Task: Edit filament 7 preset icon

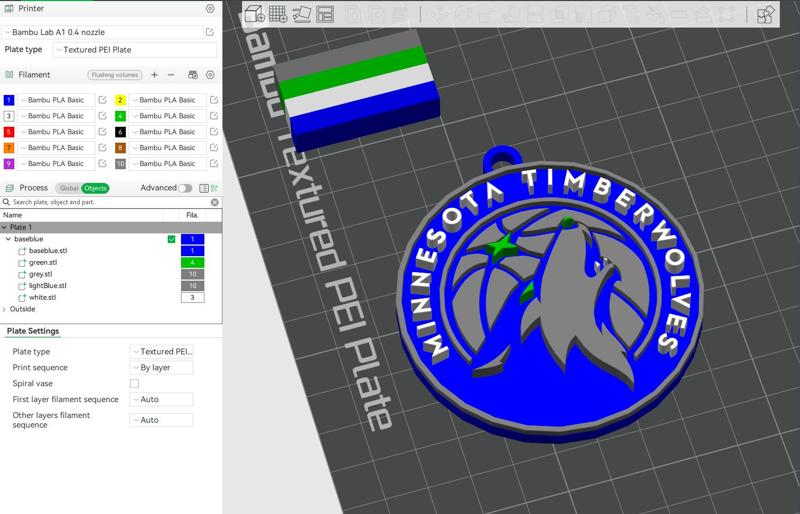Action: point(102,148)
